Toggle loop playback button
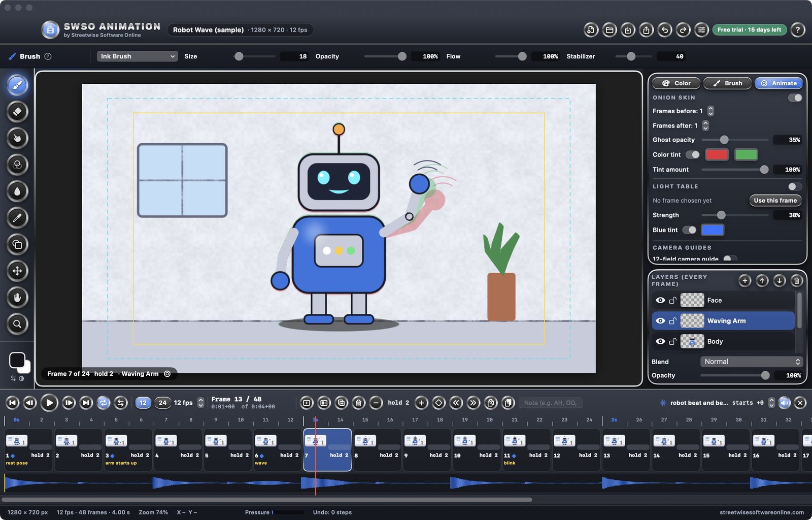Viewport: 812px width, 520px height. pyautogui.click(x=104, y=403)
